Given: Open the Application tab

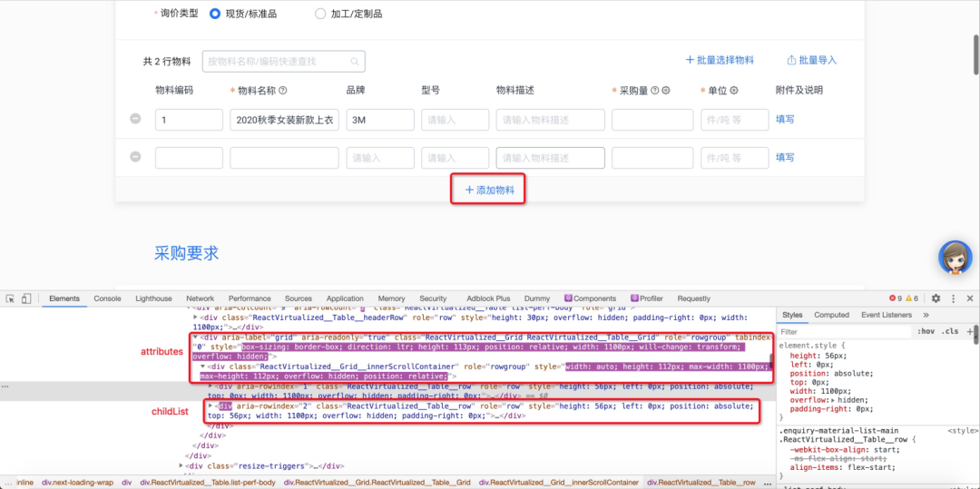Looking at the screenshot, I should coord(345,298).
